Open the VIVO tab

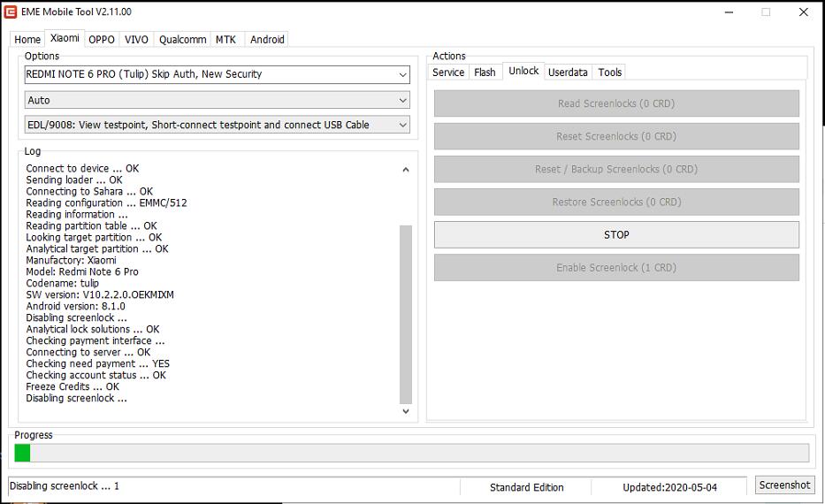pyautogui.click(x=136, y=40)
